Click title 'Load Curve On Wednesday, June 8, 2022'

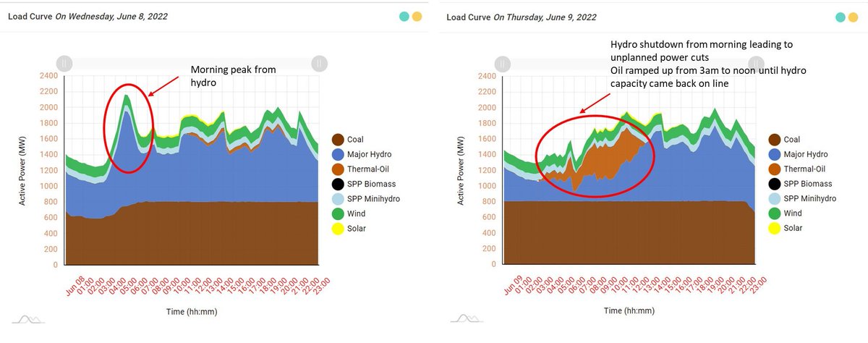point(86,17)
